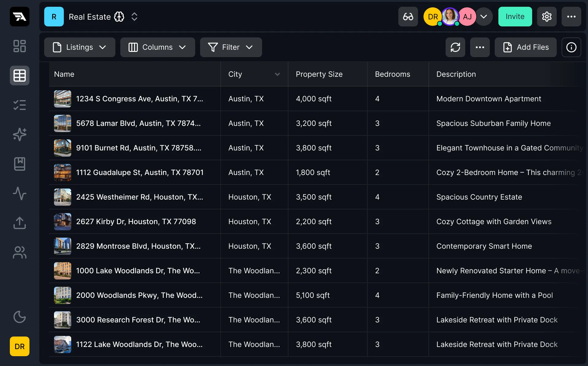Toggle the preview glasses icon in header

tap(408, 17)
